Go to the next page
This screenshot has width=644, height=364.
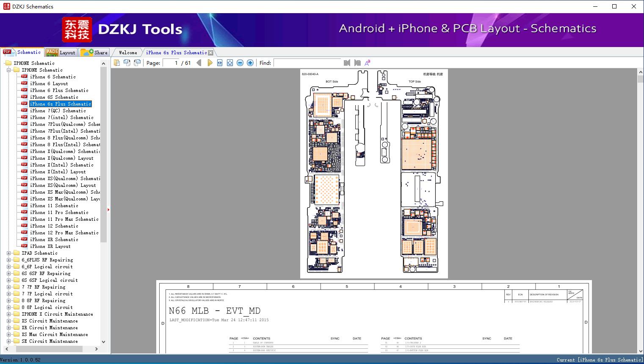pyautogui.click(x=210, y=63)
